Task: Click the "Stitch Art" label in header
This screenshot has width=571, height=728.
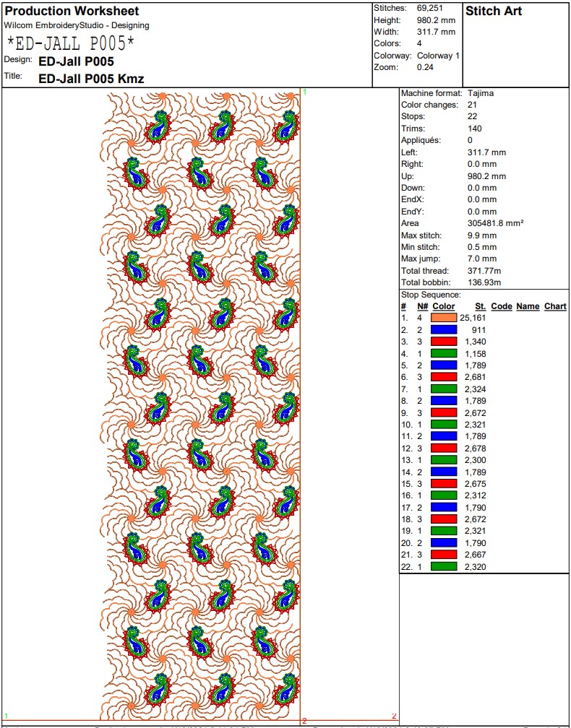Action: point(494,11)
